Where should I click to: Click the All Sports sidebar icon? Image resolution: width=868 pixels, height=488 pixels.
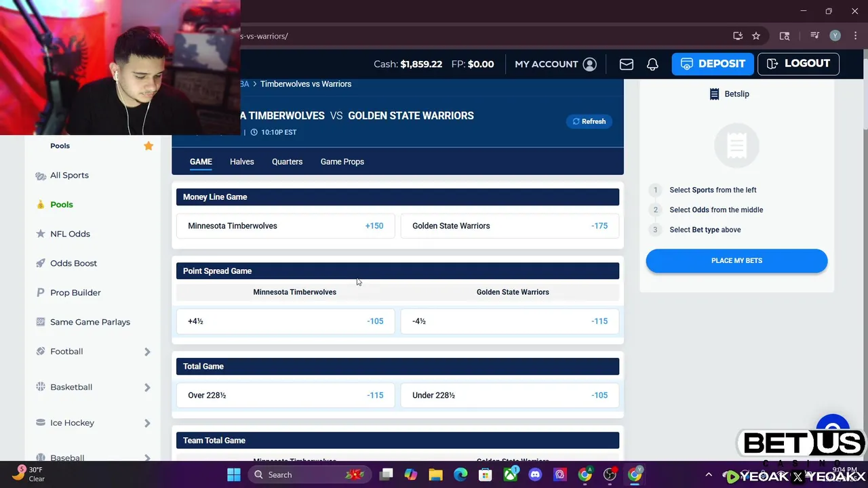tap(41, 176)
